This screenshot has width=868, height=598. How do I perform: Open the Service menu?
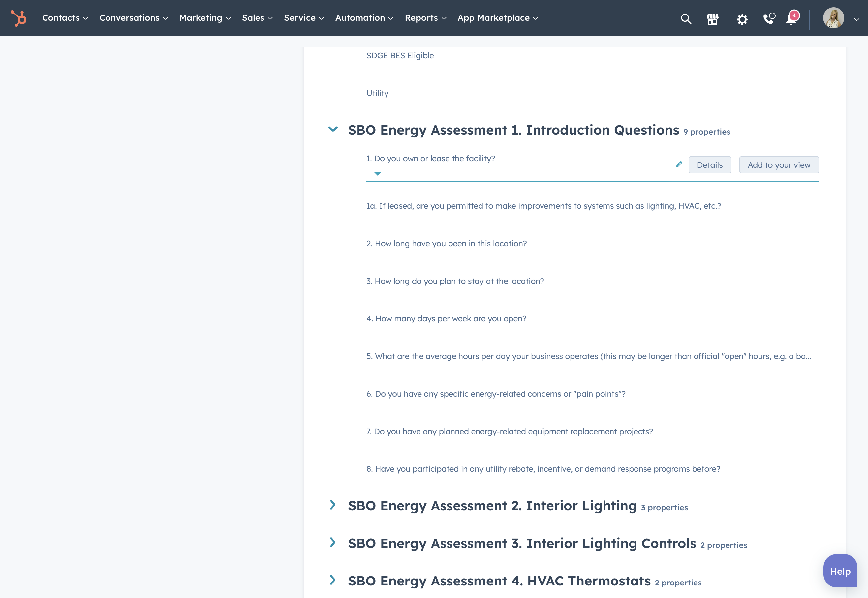click(304, 17)
